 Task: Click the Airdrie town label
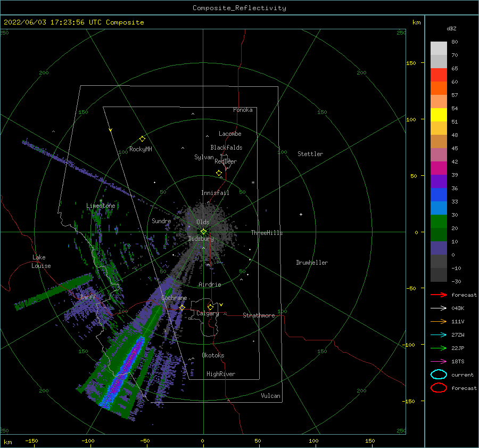[210, 284]
